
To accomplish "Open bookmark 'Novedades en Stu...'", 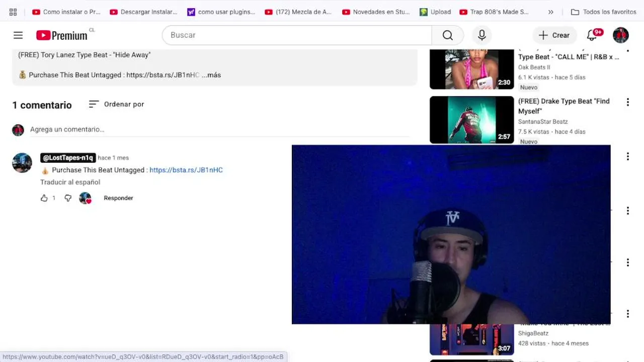I will tap(376, 12).
